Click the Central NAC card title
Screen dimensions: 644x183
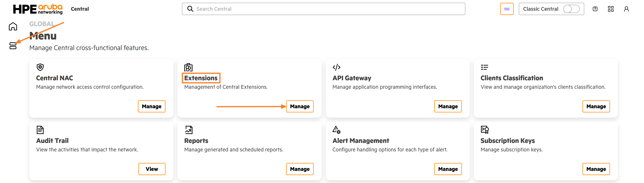click(55, 78)
